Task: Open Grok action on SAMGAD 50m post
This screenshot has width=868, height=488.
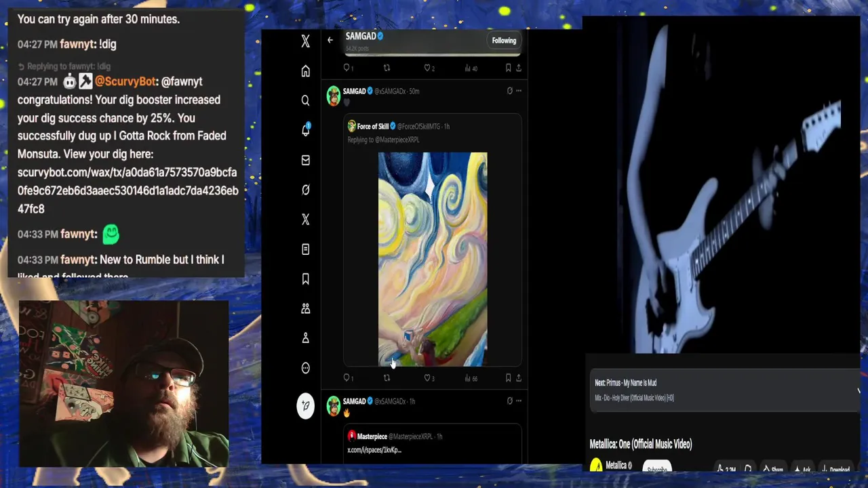Action: click(x=509, y=91)
